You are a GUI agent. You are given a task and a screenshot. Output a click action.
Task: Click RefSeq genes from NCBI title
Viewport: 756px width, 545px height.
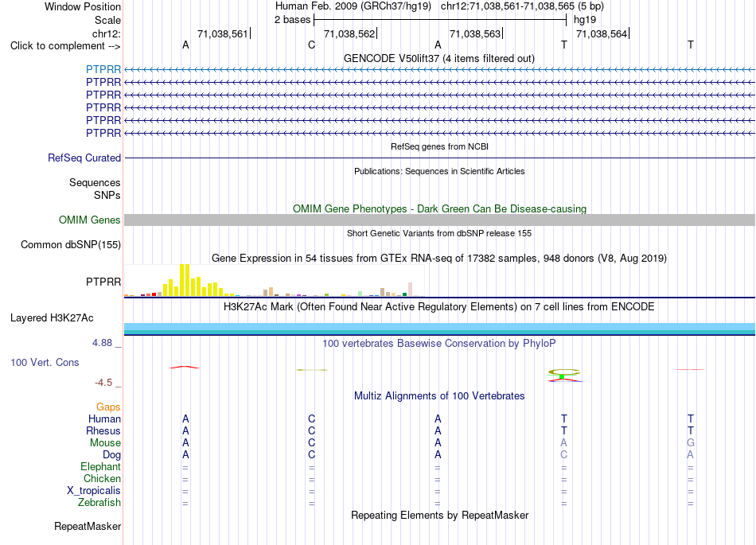(x=439, y=146)
